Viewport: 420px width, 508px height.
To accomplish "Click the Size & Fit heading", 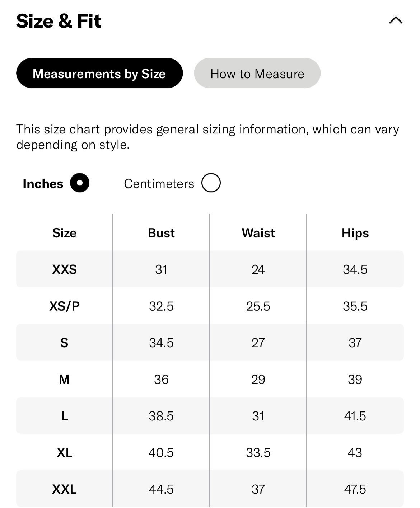I will pos(59,21).
